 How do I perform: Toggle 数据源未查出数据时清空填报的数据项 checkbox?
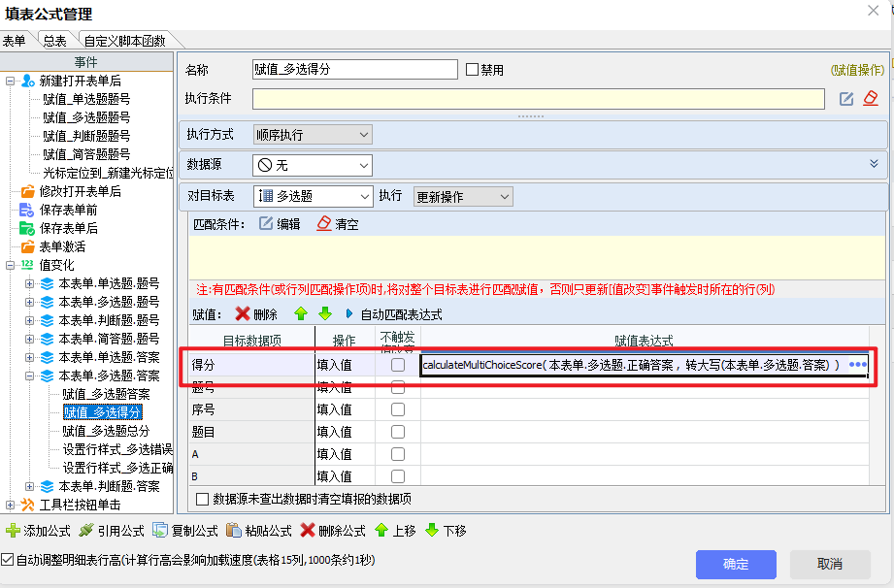point(202,499)
